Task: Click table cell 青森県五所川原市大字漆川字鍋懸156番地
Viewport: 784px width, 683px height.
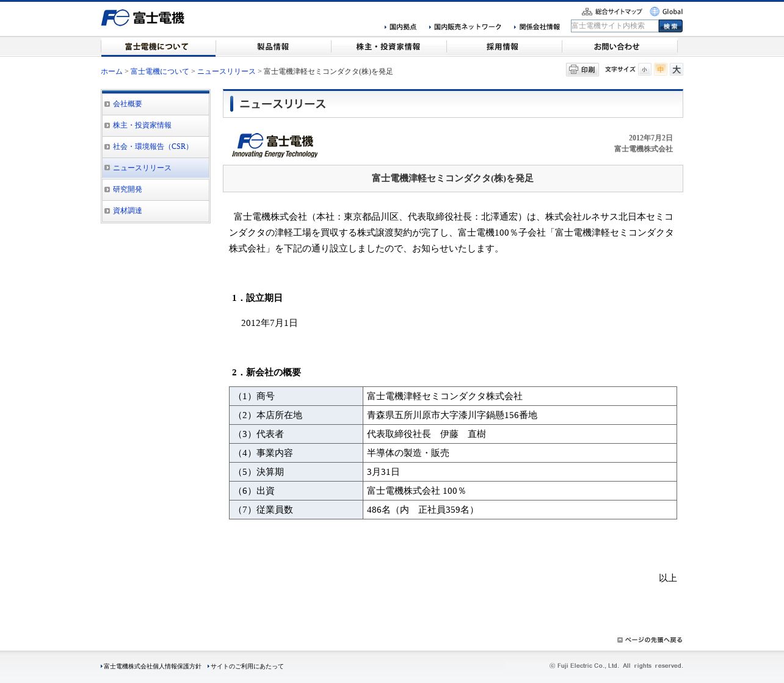Action: (520, 415)
